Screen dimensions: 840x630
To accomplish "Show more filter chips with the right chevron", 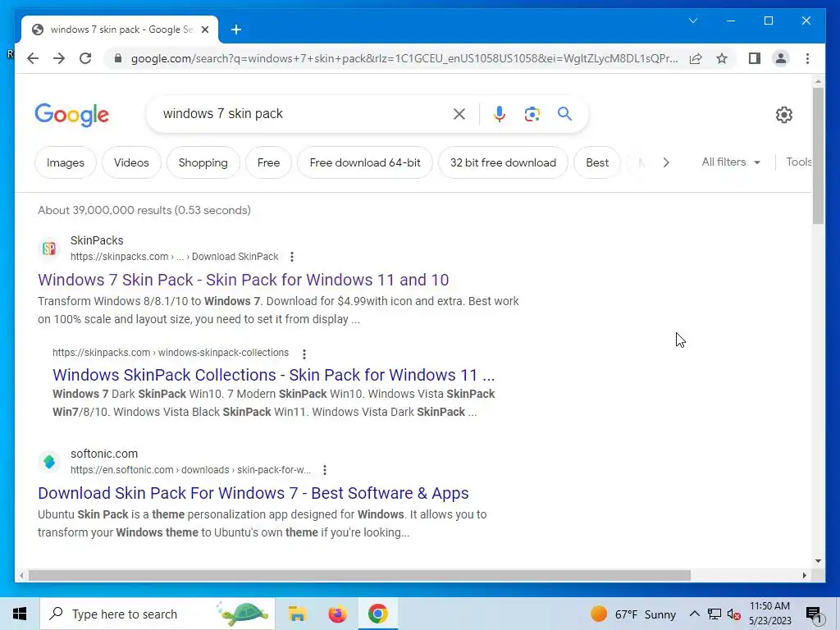I will 666,162.
